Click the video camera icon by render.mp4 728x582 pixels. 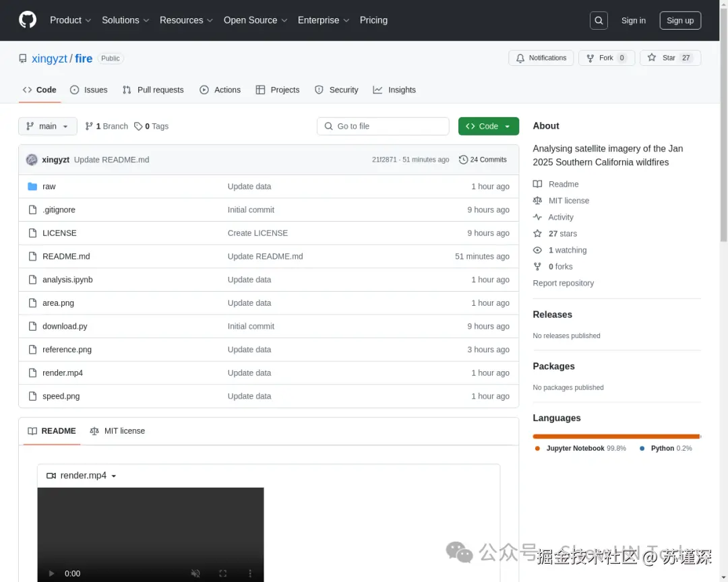coord(51,476)
